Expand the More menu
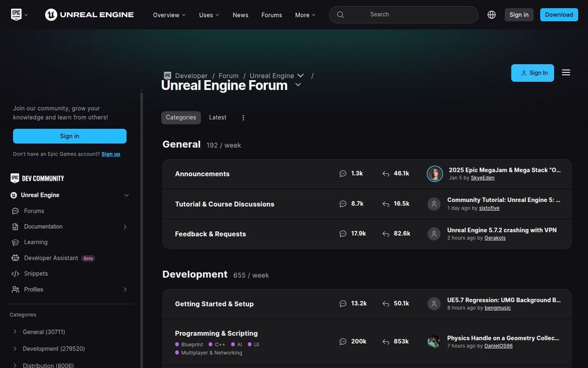Screen dimensions: 588x368 305,15
